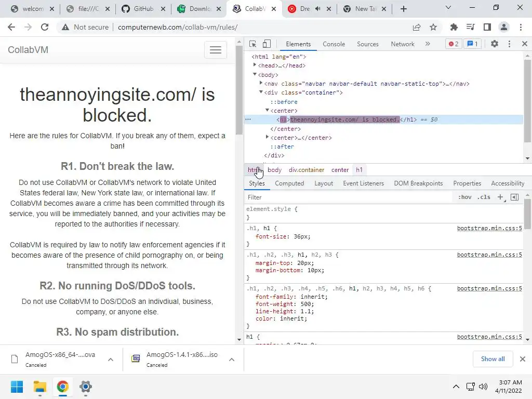Open the Chrome three-dot menu

[521, 27]
